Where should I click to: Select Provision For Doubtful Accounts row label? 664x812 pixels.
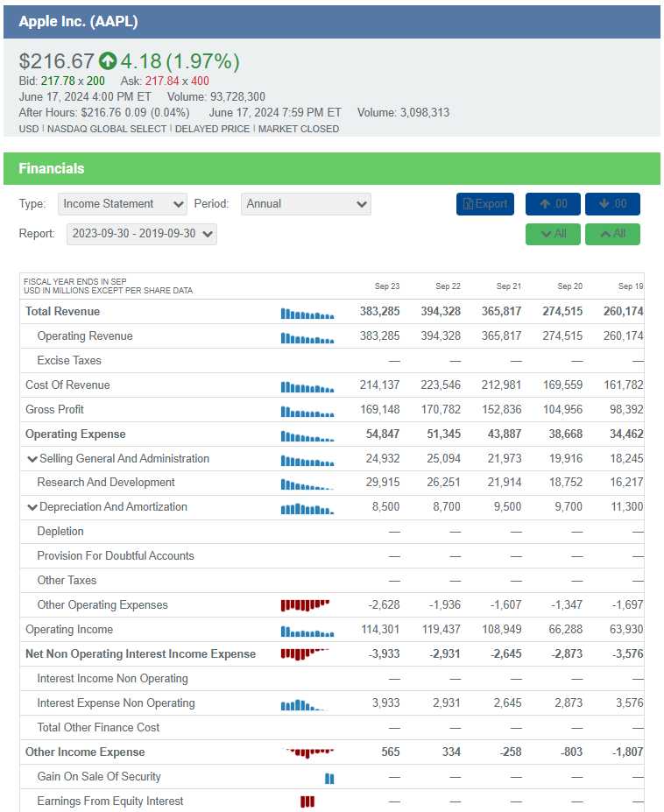116,555
